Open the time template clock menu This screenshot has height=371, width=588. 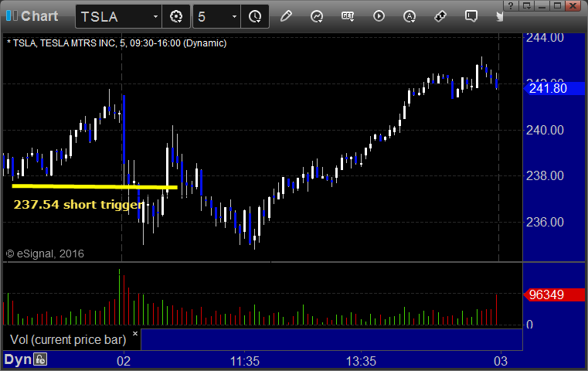click(x=255, y=16)
